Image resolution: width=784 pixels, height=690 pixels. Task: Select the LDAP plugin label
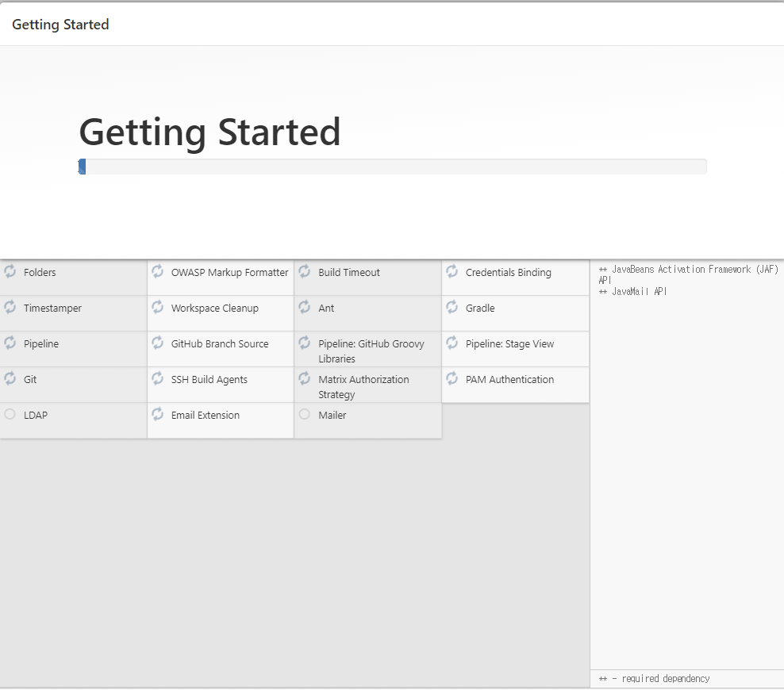tap(36, 416)
